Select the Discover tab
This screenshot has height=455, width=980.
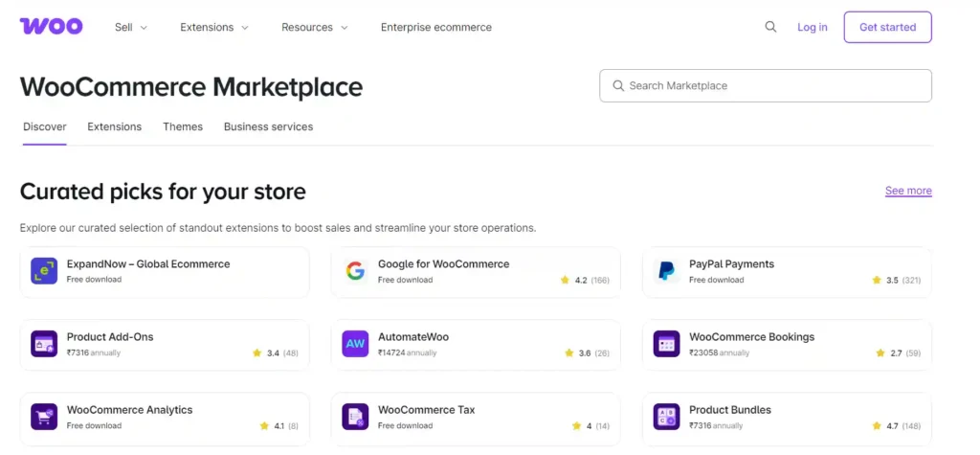click(x=44, y=127)
